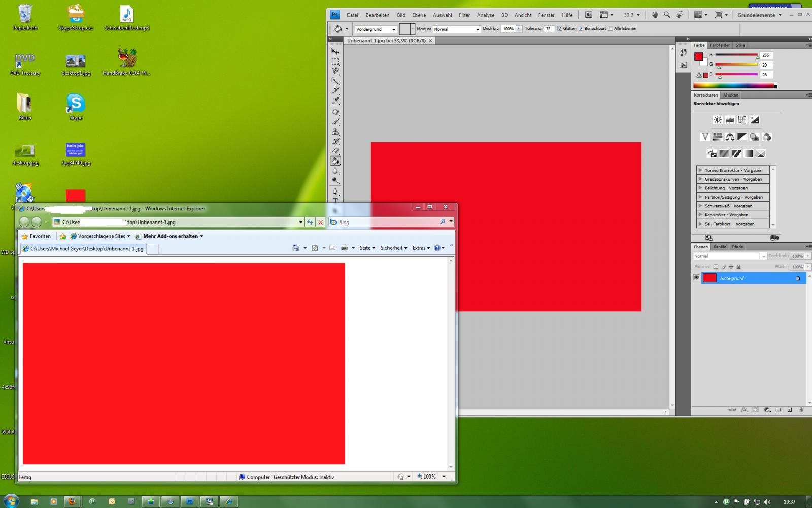The image size is (812, 508).
Task: Add a Brightness/Contrast adjustment
Action: click(718, 120)
